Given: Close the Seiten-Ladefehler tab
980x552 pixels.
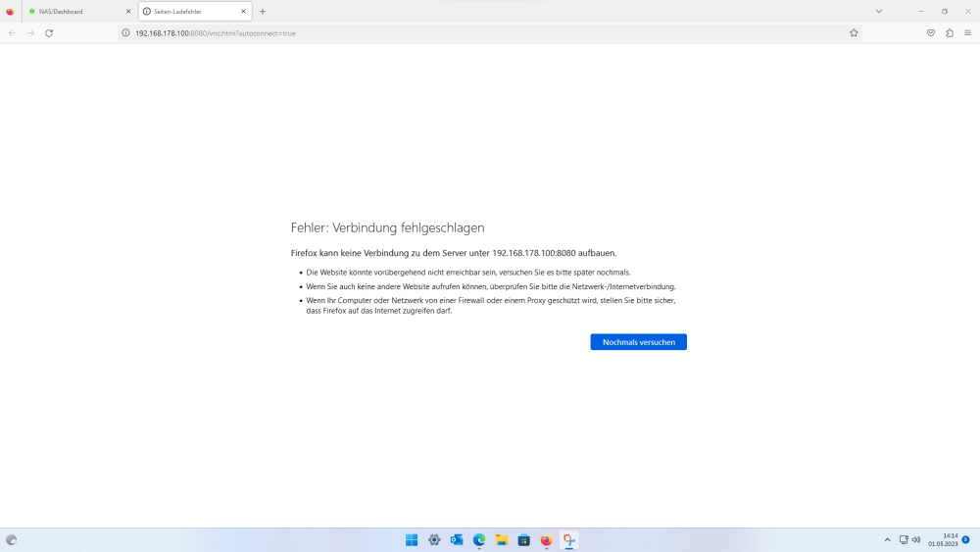Looking at the screenshot, I should [x=244, y=11].
